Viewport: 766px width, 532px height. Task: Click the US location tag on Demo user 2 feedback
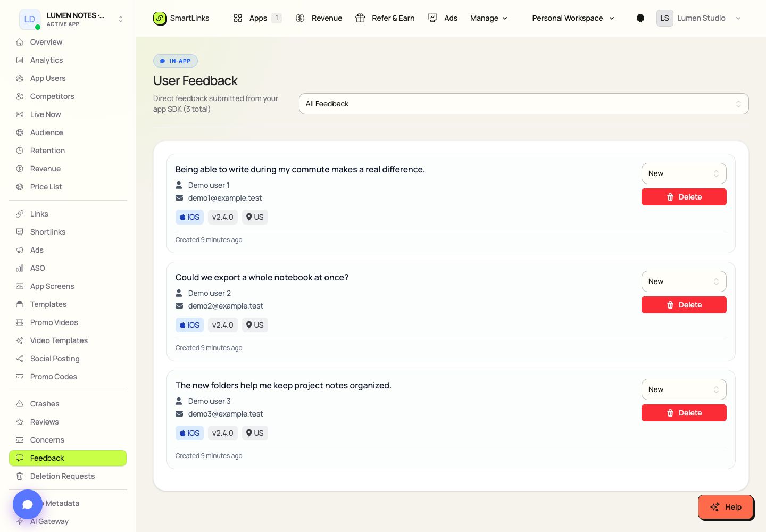255,325
